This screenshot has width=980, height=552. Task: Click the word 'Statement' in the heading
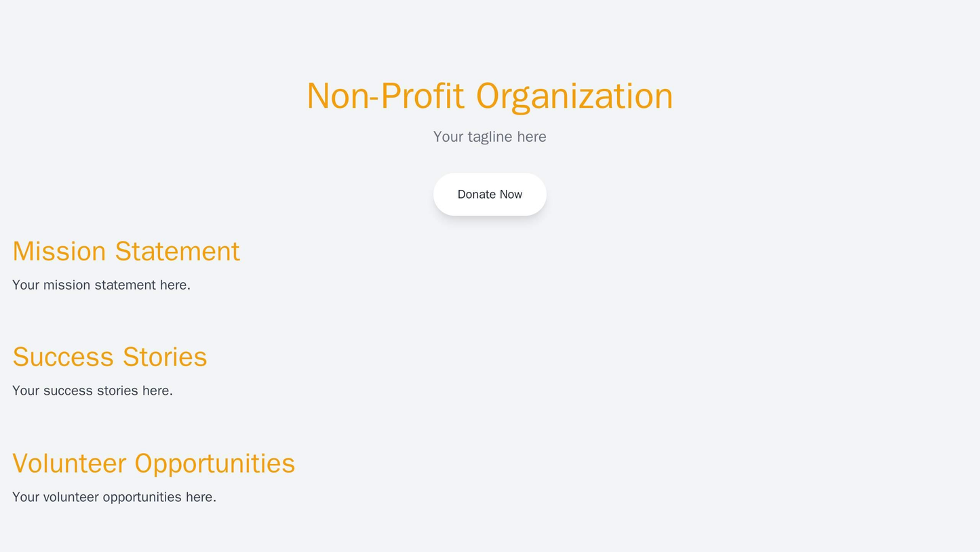178,252
